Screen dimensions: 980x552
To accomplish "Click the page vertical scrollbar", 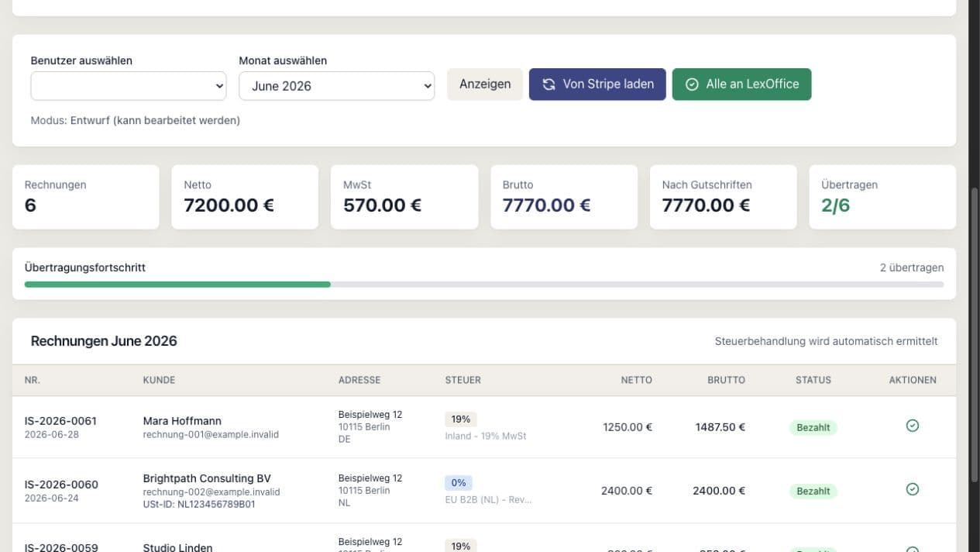I will [x=975, y=335].
